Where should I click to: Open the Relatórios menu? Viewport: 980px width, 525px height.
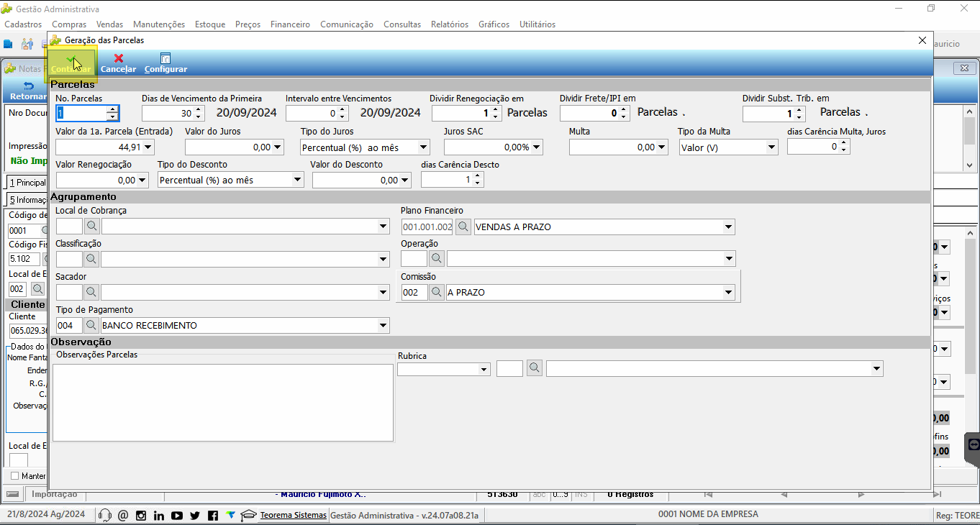coord(450,24)
